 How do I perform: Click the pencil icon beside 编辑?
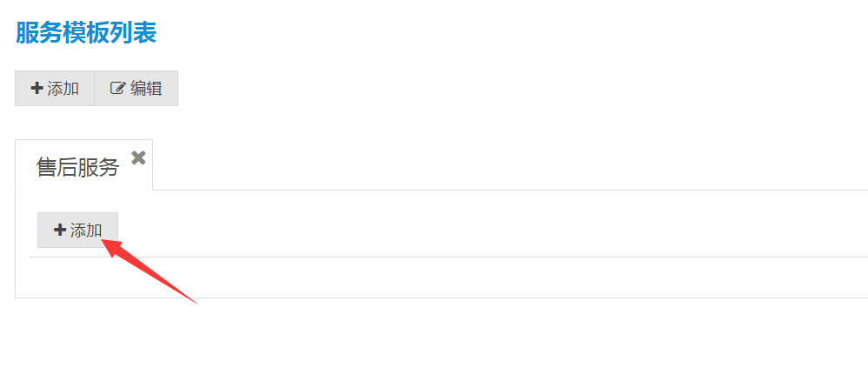pyautogui.click(x=118, y=88)
